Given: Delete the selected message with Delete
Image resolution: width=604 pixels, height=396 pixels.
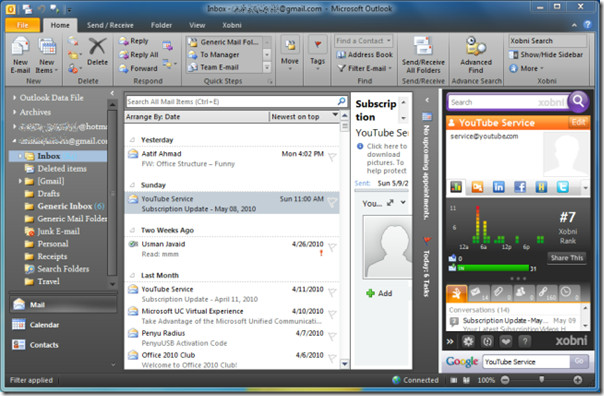Looking at the screenshot, I should click(x=97, y=52).
